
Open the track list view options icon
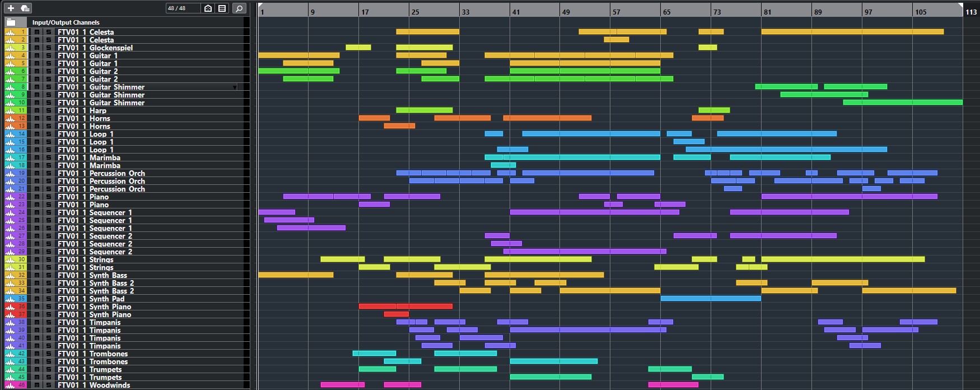click(x=222, y=8)
